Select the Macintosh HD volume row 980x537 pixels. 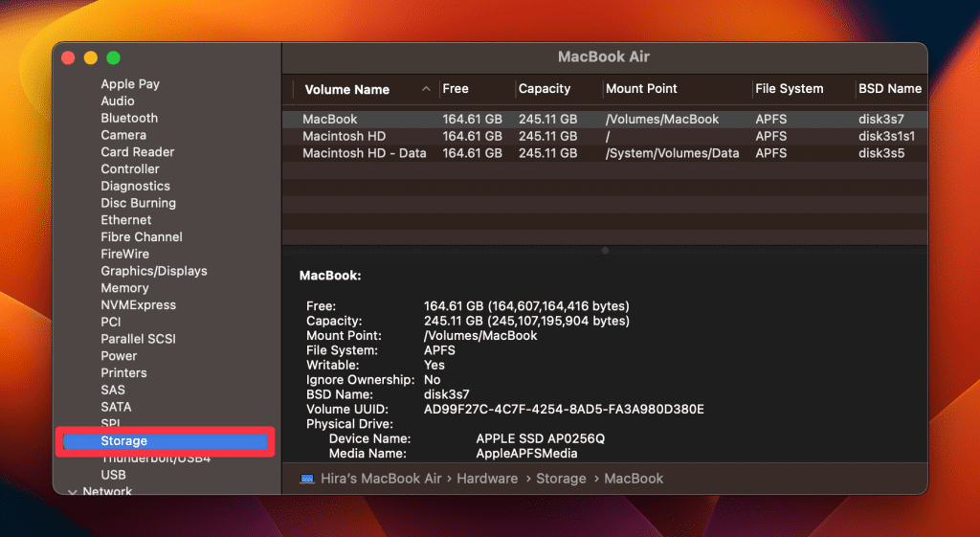click(345, 136)
